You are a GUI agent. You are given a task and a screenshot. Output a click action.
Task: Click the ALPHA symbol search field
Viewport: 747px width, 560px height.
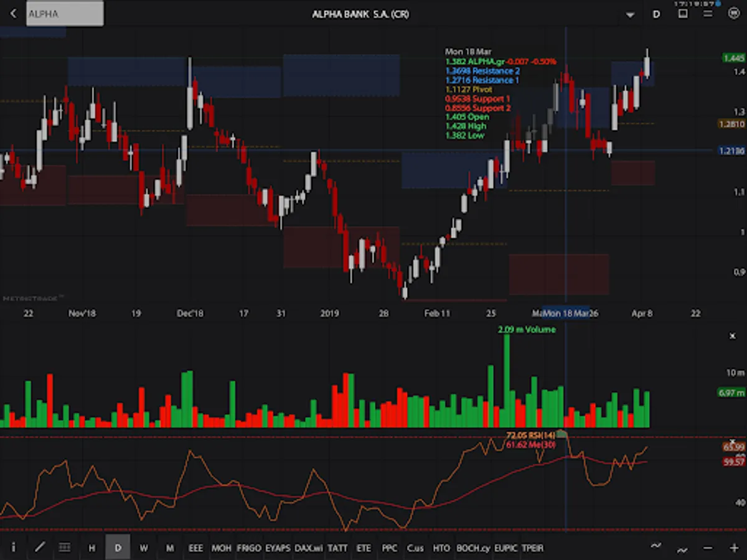65,14
